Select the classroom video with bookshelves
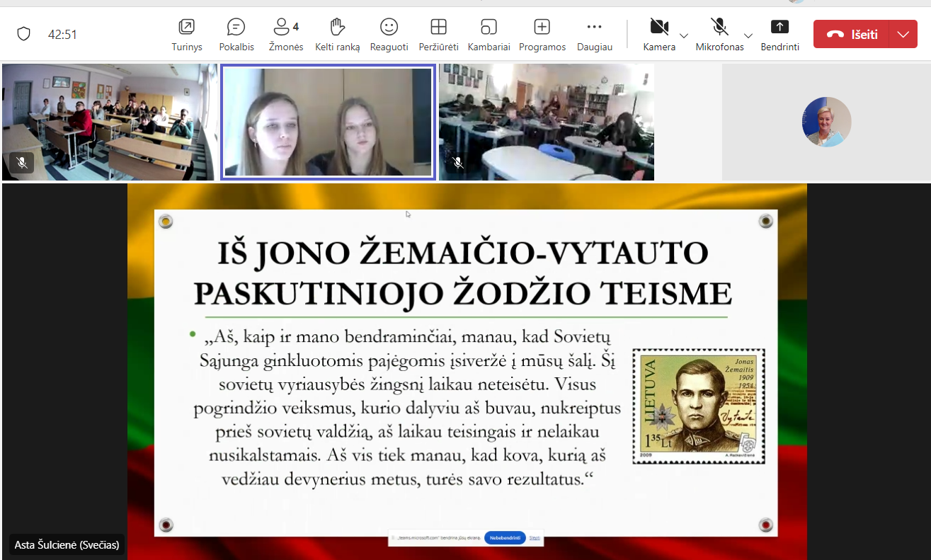931x560 pixels. 546,122
